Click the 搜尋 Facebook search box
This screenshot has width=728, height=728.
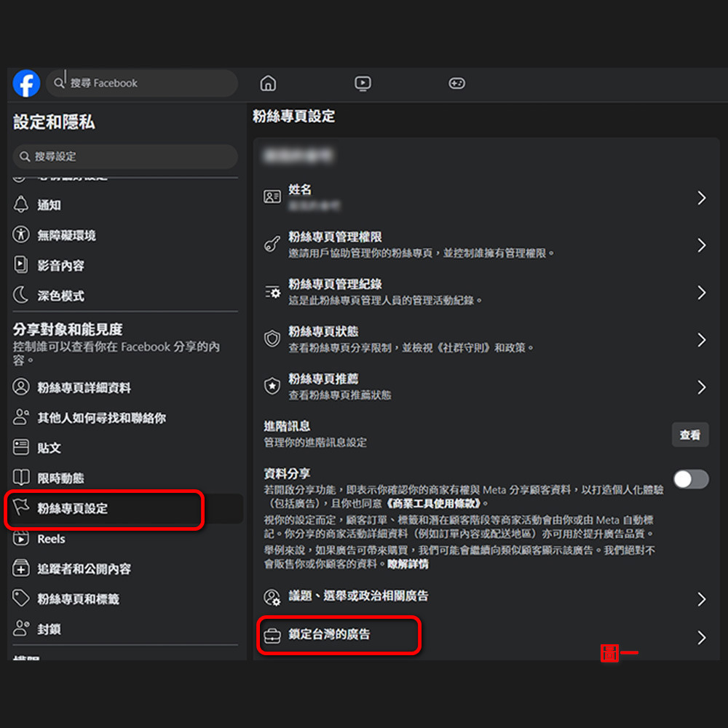pos(146,84)
